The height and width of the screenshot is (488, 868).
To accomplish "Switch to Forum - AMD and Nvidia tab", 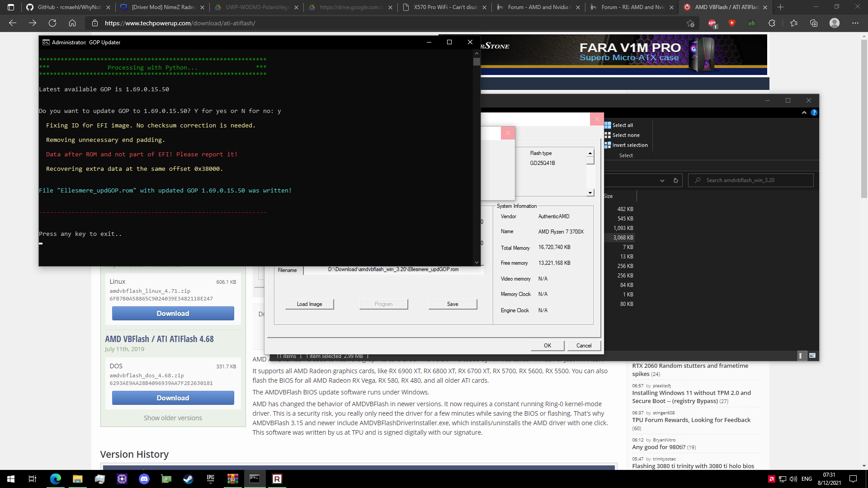I will pyautogui.click(x=539, y=7).
